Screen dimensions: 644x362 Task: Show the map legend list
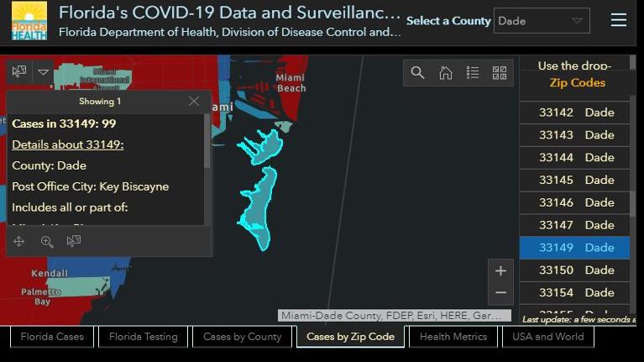(473, 73)
